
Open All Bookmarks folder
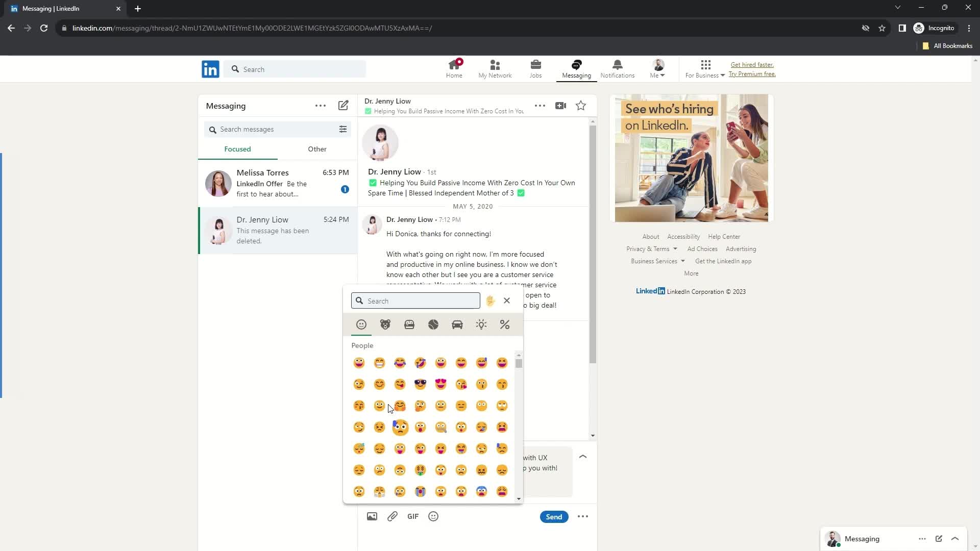point(947,46)
